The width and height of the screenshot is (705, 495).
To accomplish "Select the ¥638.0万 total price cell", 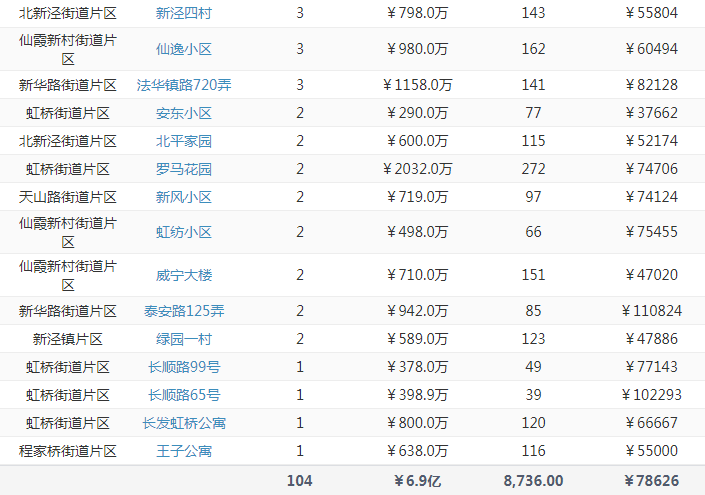I will (x=417, y=451).
